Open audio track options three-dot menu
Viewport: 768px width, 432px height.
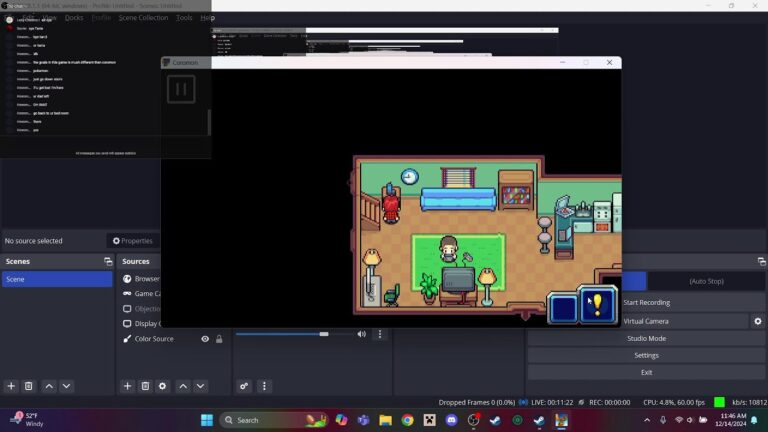[x=380, y=334]
